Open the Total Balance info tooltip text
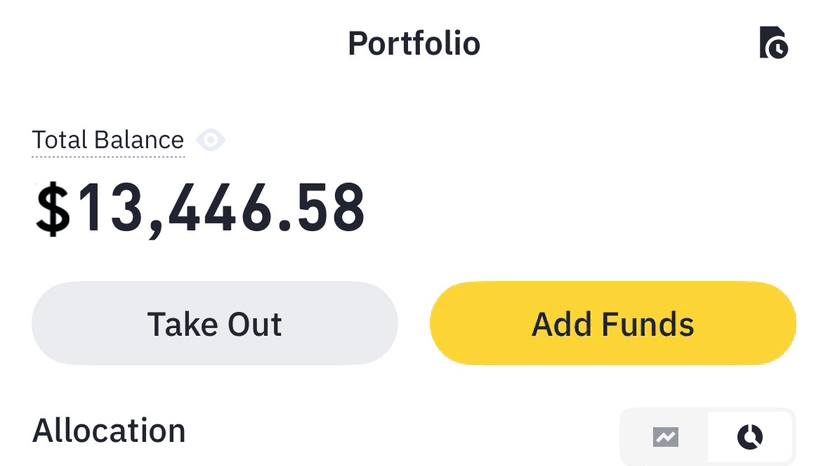The width and height of the screenshot is (828, 466). click(108, 140)
